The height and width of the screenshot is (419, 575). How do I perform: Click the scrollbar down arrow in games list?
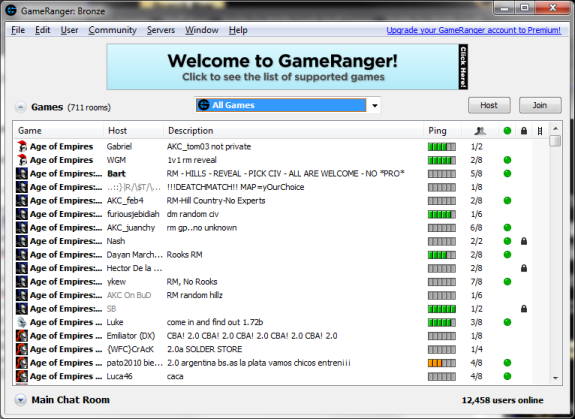[556, 378]
